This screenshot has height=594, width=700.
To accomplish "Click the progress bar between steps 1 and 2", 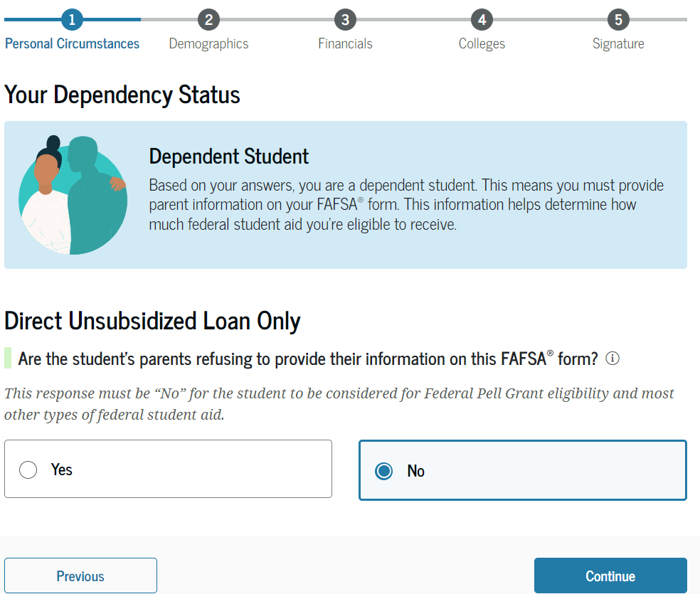I will tap(140, 19).
